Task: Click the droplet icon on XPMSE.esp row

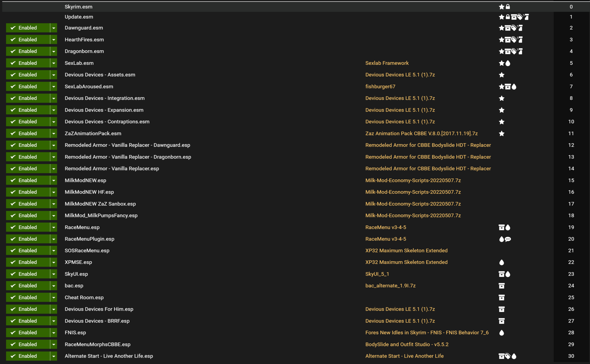Action: click(x=502, y=262)
